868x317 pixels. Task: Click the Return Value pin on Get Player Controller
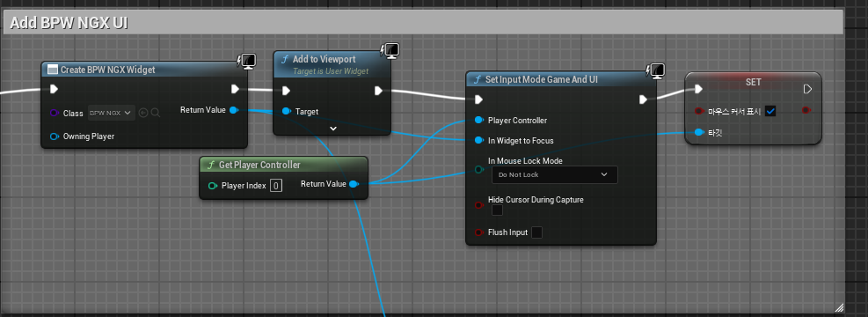click(x=354, y=183)
